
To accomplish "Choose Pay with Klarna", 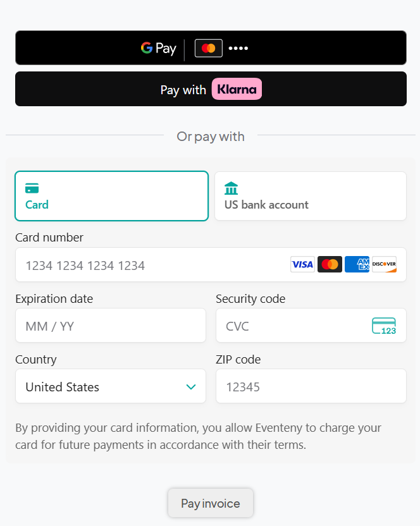I will 211,89.
